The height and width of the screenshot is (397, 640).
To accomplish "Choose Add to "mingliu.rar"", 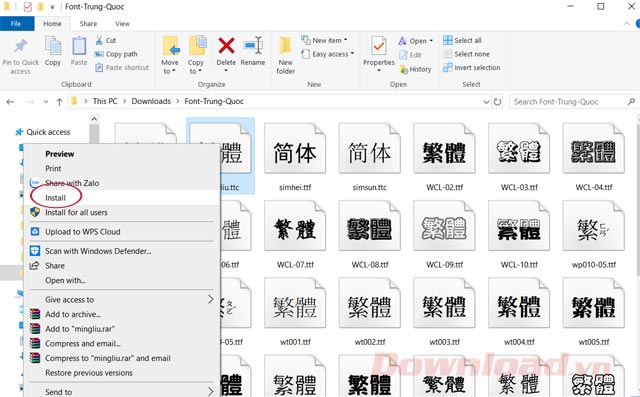I will 122,329.
